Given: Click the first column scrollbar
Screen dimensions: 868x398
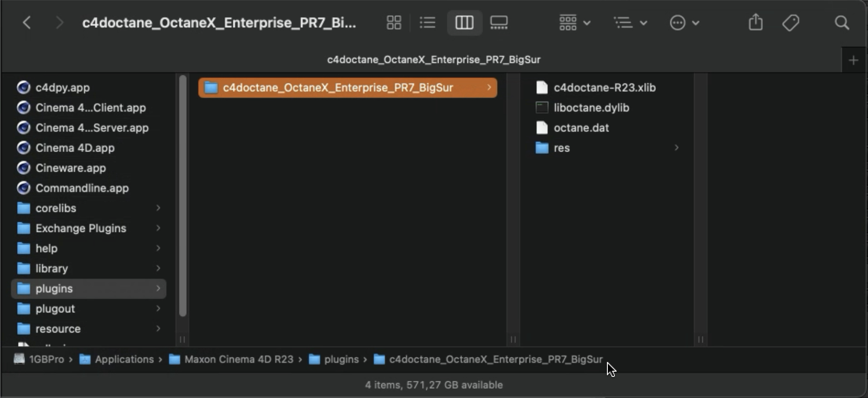Looking at the screenshot, I should (183, 195).
